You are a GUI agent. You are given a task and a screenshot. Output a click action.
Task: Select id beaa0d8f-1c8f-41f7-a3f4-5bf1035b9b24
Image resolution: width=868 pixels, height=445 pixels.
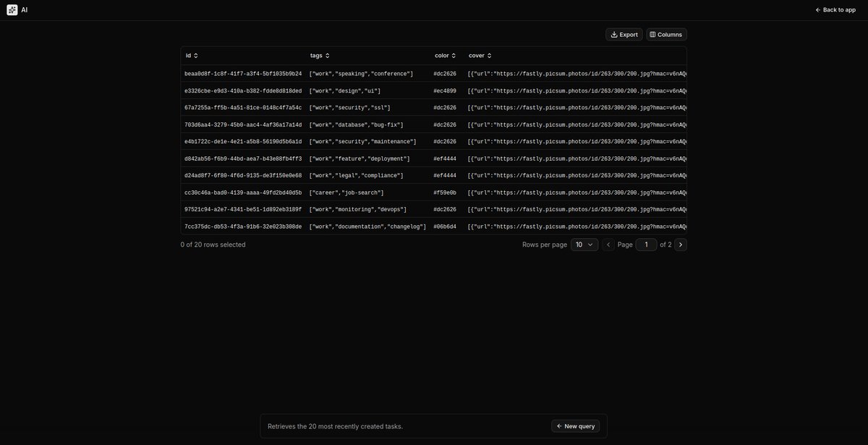tap(243, 74)
